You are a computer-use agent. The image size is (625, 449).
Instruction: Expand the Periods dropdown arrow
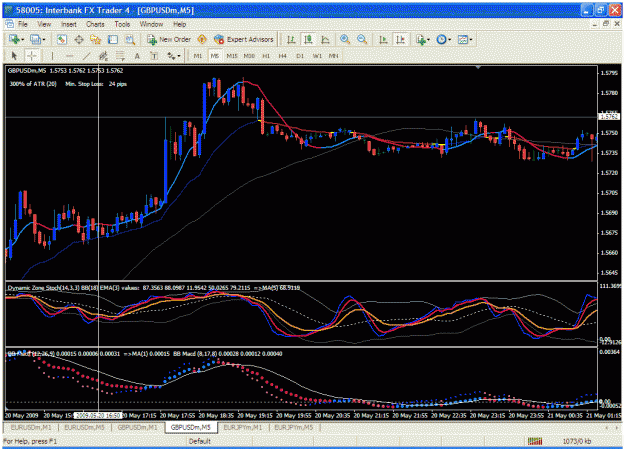449,39
